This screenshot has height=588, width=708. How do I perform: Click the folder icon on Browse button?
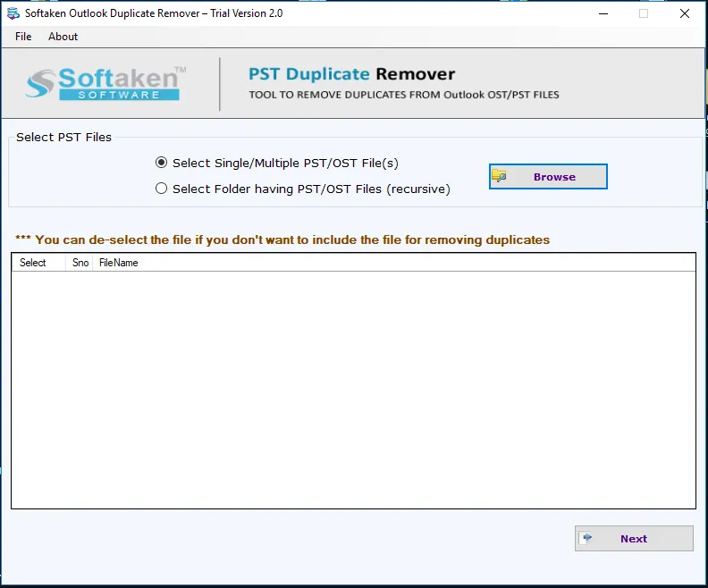click(x=499, y=176)
